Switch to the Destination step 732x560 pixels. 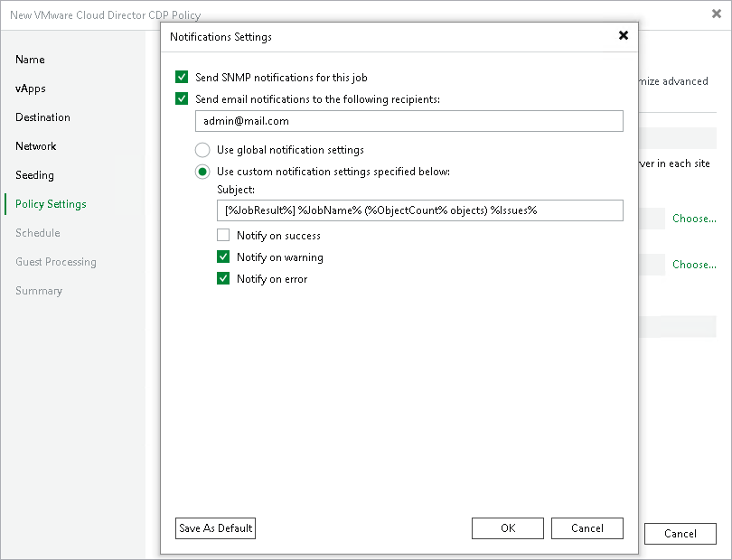(x=42, y=117)
